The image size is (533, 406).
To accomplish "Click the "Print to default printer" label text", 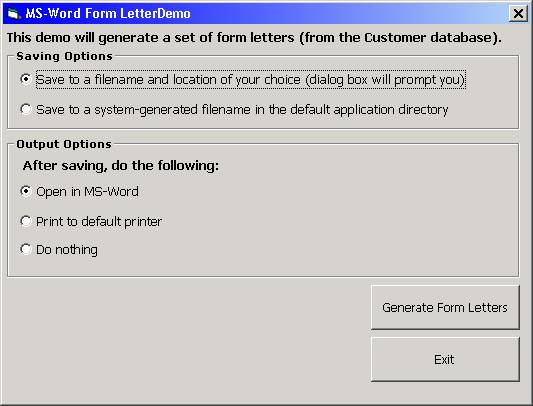I will (99, 222).
